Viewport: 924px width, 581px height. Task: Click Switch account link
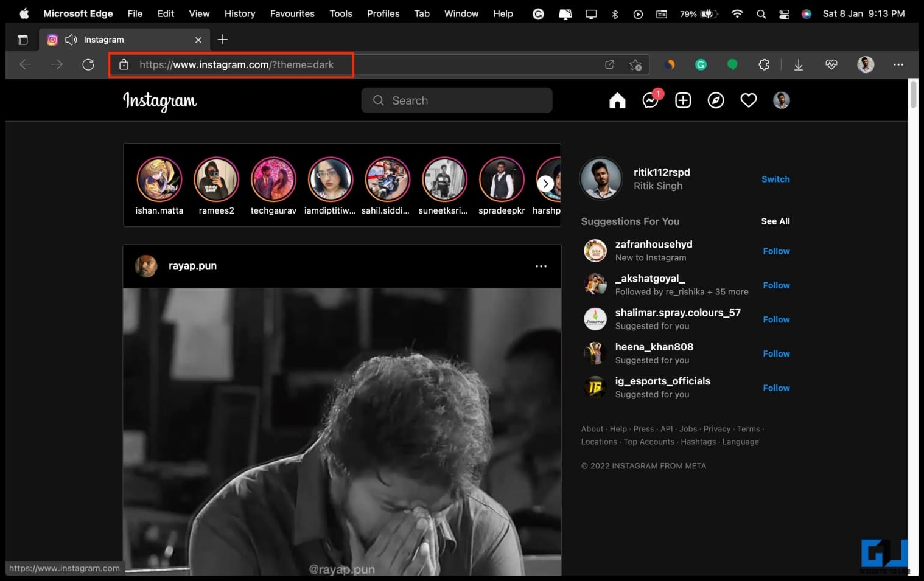tap(775, 179)
